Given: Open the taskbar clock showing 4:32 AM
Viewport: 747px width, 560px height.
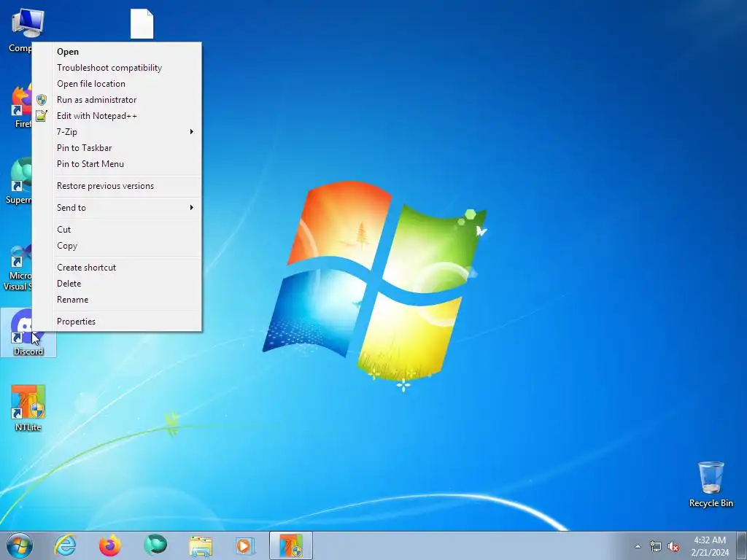Looking at the screenshot, I should click(710, 546).
